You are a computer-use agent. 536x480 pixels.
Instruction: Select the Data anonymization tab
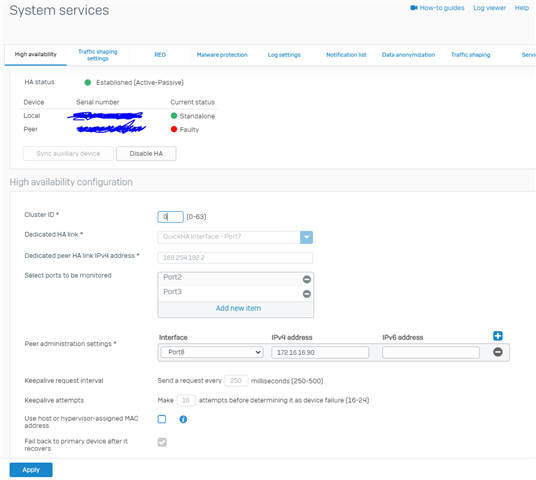pos(408,55)
